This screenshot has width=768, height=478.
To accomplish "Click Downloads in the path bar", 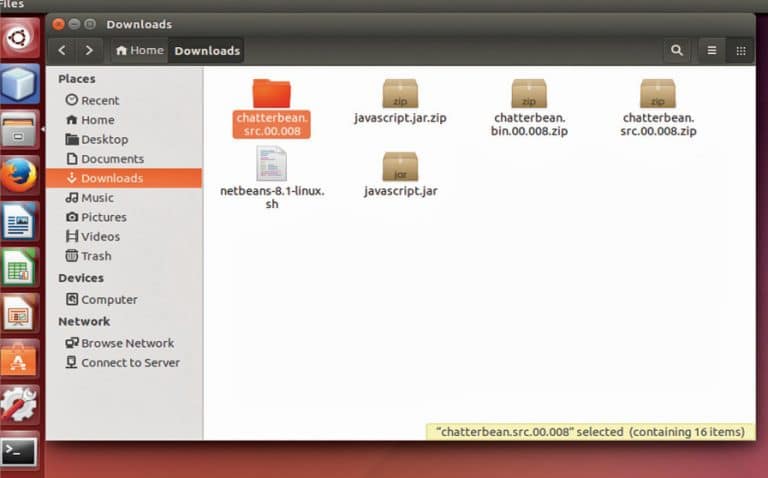I will pos(207,50).
